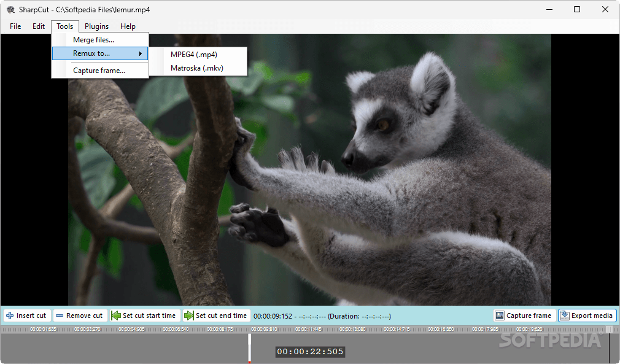Expand the Remux to... submenu arrow
620x364 pixels.
coord(141,53)
